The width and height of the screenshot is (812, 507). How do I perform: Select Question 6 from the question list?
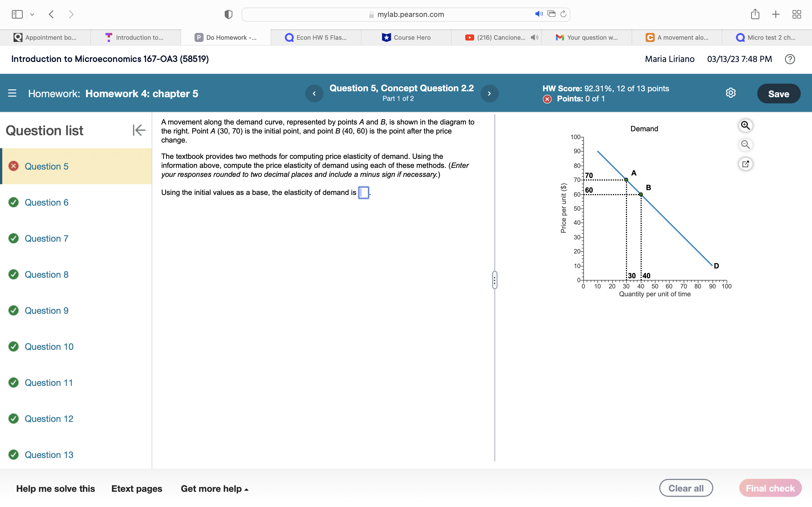(x=47, y=203)
